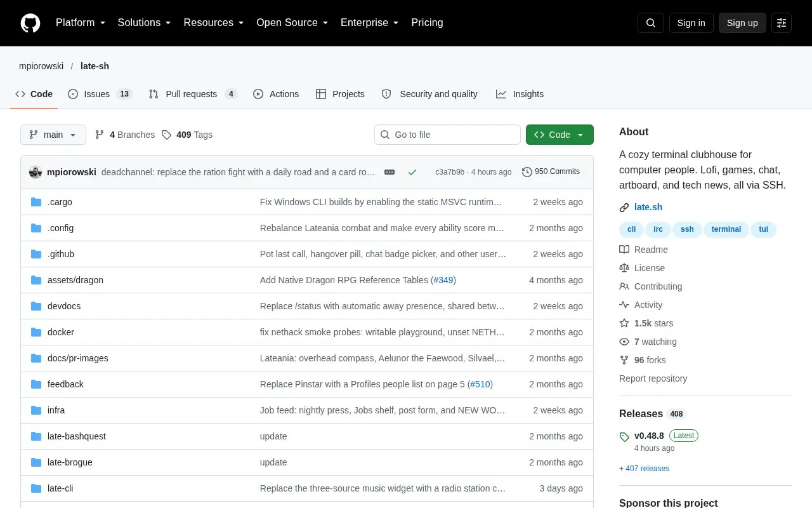Expand the green Code dropdown button
812x508 pixels.
point(560,135)
